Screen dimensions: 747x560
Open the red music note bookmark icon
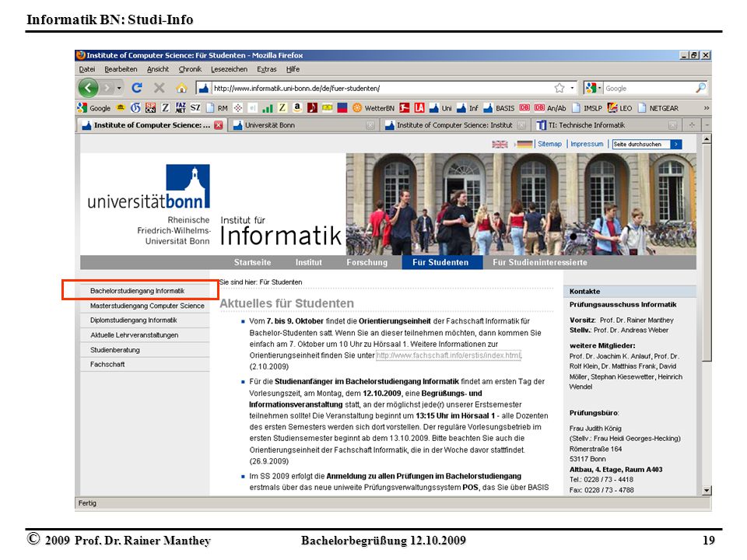312,108
